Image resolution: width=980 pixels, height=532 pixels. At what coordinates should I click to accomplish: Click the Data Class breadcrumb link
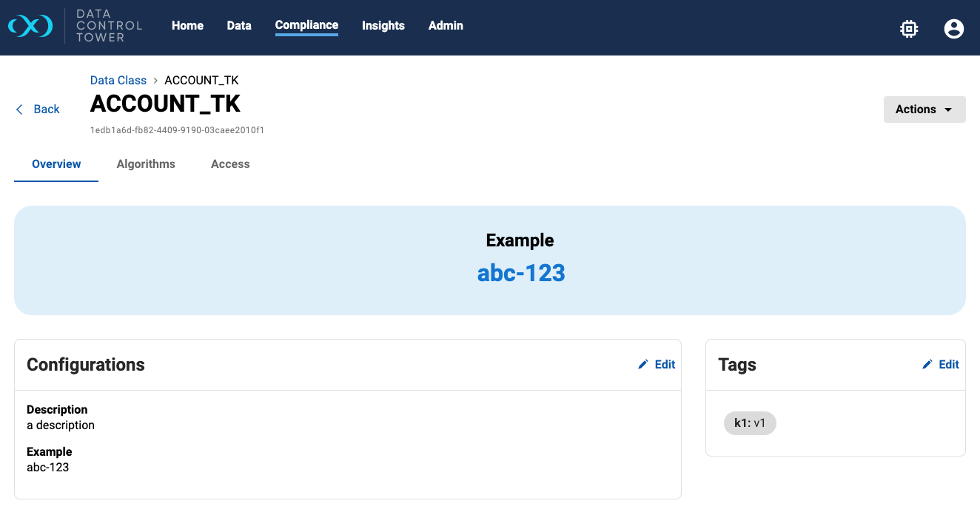118,80
